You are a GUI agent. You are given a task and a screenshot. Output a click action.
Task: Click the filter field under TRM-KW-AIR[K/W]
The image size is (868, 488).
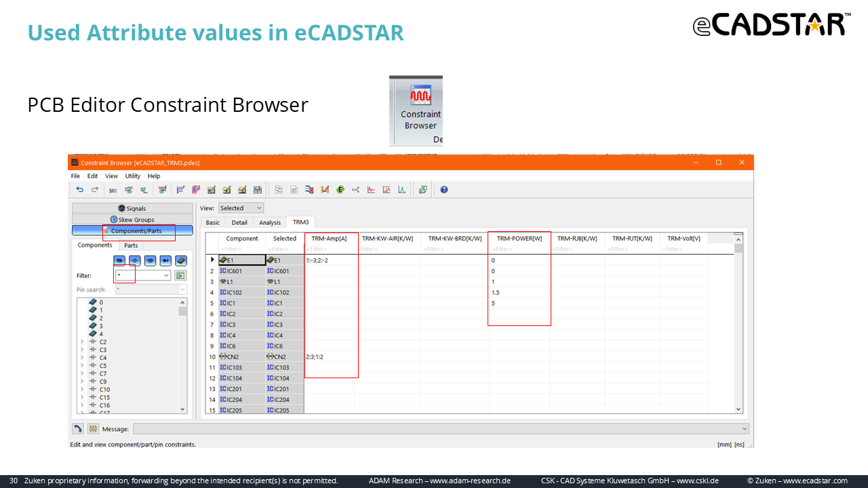387,249
